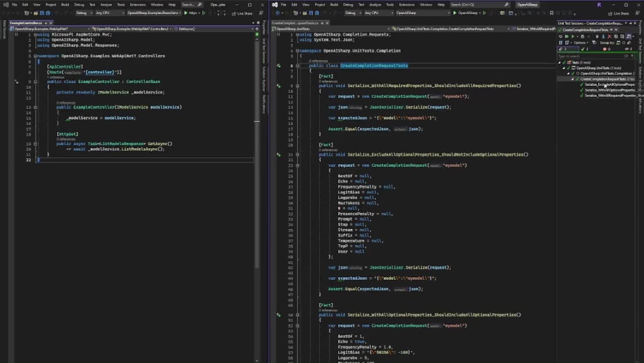Open Tools menu in right Visual Studio window
Screen dimensions: 644x363
click(390, 5)
